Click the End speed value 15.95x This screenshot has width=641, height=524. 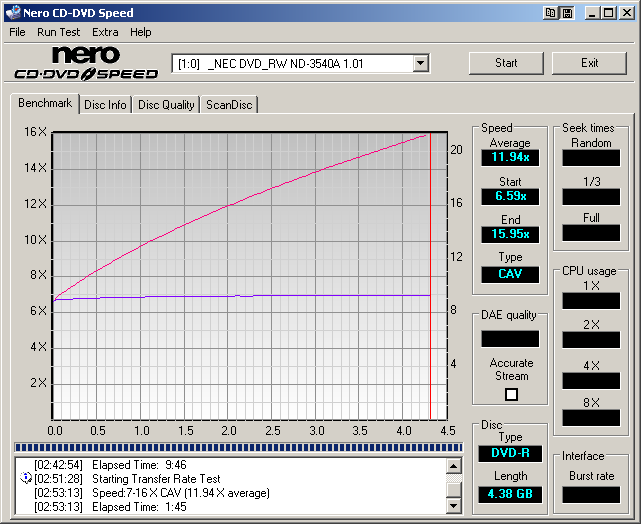click(x=510, y=234)
